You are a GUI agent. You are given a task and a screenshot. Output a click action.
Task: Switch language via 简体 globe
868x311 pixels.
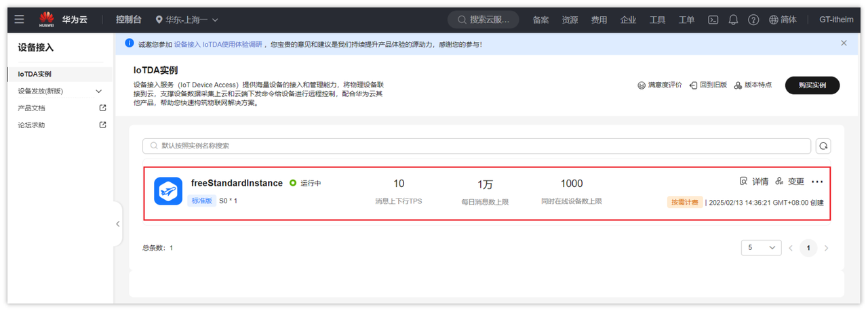[x=783, y=20]
